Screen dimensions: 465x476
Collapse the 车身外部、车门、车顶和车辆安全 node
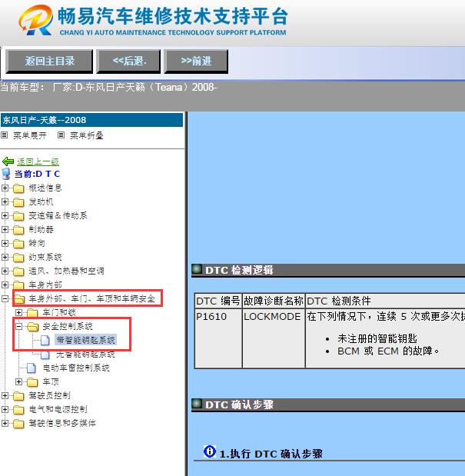click(5, 298)
